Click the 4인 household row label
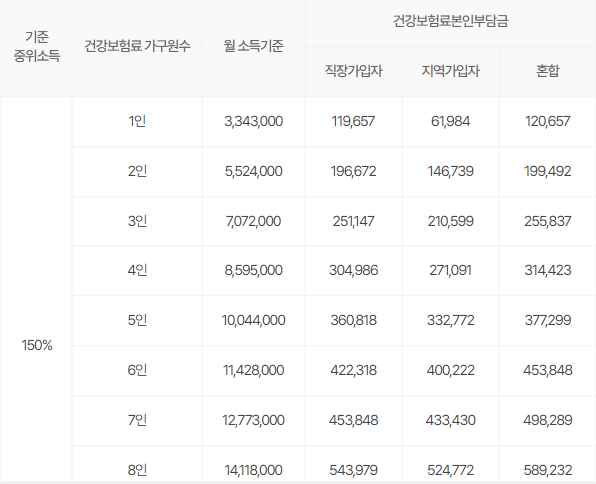Image resolution: width=596 pixels, height=484 pixels. pos(137,270)
